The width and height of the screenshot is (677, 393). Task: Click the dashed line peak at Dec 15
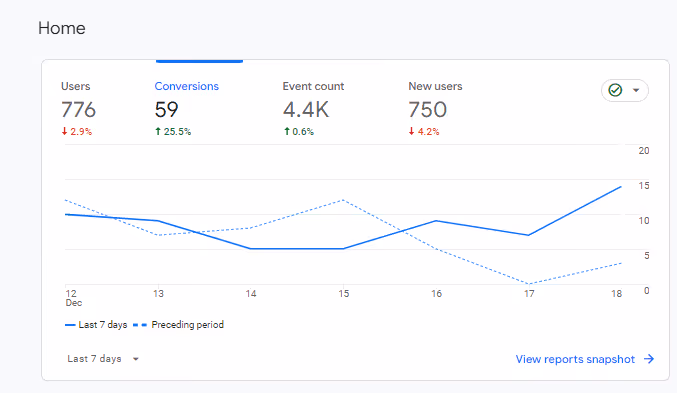pos(343,200)
